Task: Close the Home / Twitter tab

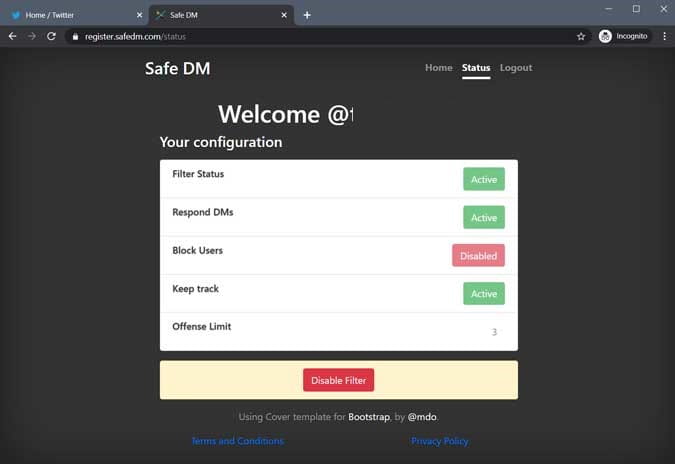Action: pos(139,15)
